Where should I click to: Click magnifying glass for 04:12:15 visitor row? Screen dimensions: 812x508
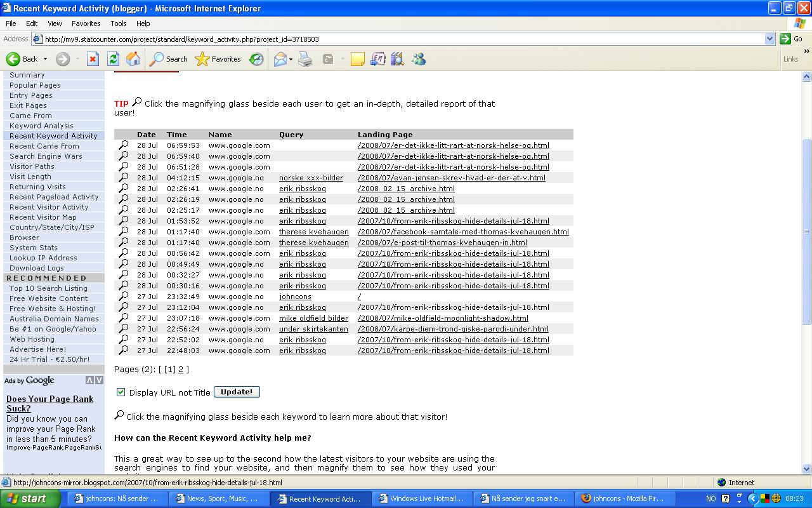(123, 177)
